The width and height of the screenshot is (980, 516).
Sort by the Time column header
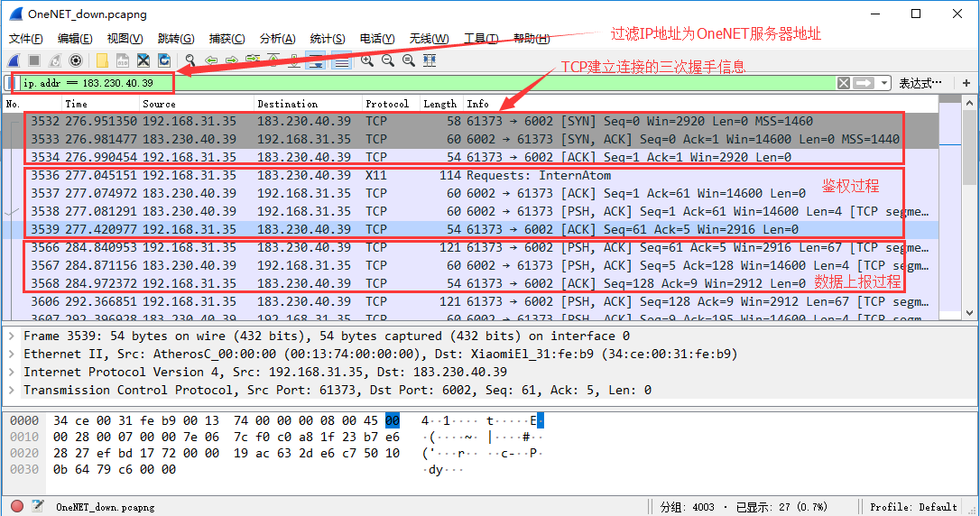tap(101, 104)
